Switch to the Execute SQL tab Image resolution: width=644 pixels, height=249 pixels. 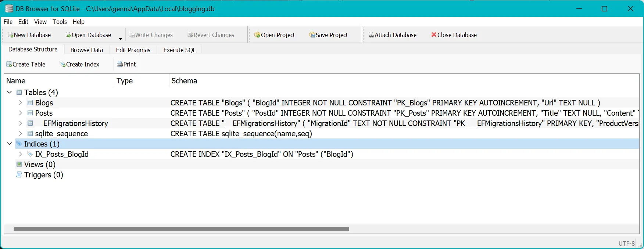point(179,50)
